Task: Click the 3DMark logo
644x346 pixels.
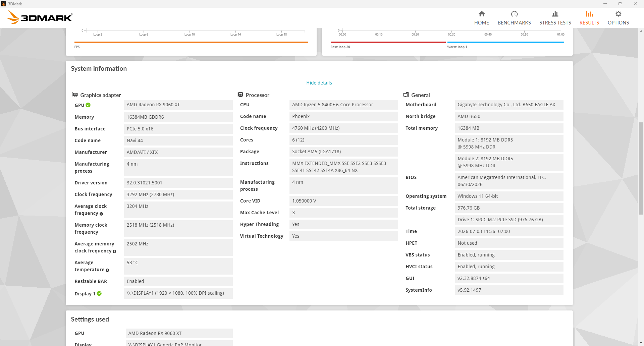Action: click(x=40, y=17)
